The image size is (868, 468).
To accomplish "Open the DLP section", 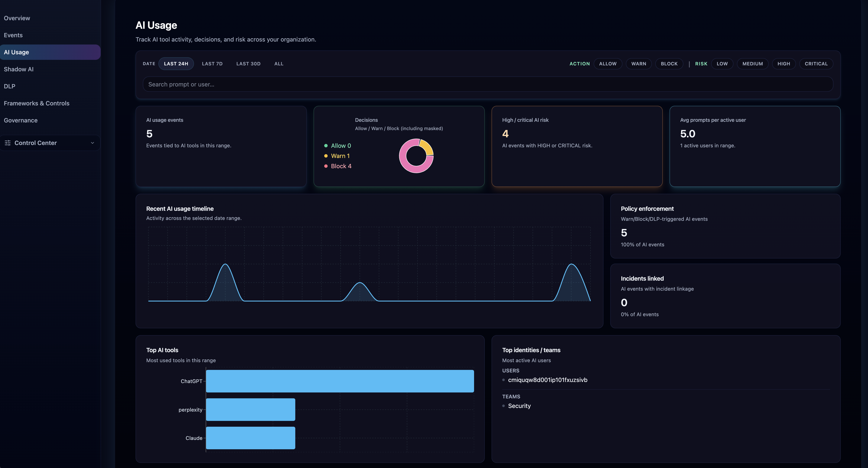I will coord(9,86).
